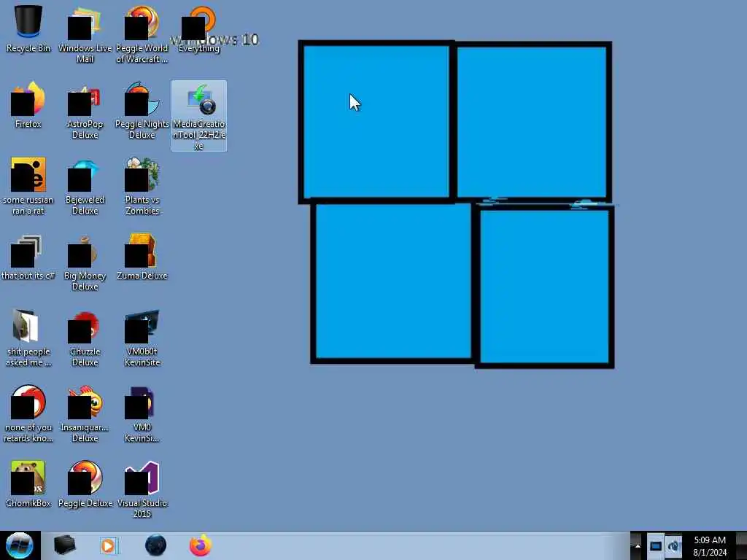Select the Recycle Bin desktop icon

coord(28,28)
